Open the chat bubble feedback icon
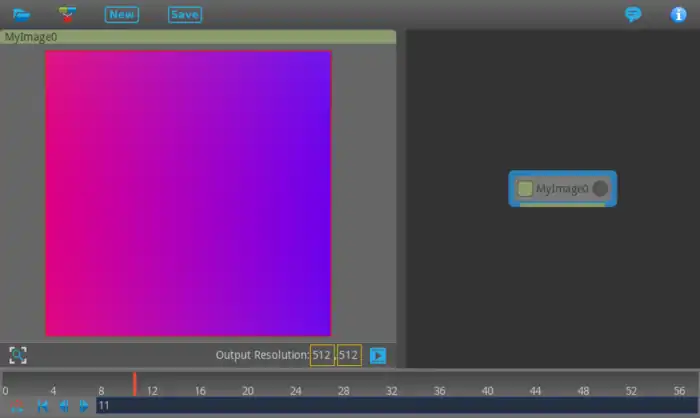Image resolution: width=700 pixels, height=418 pixels. click(x=632, y=14)
